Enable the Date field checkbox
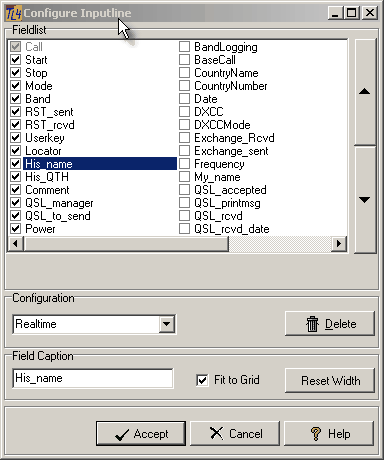 [x=184, y=99]
